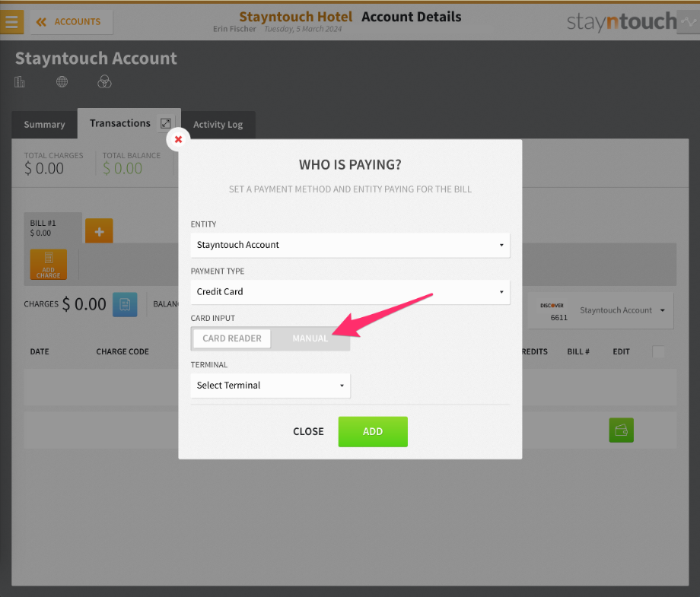
Task: Open the hamburger main menu
Action: [11, 21]
